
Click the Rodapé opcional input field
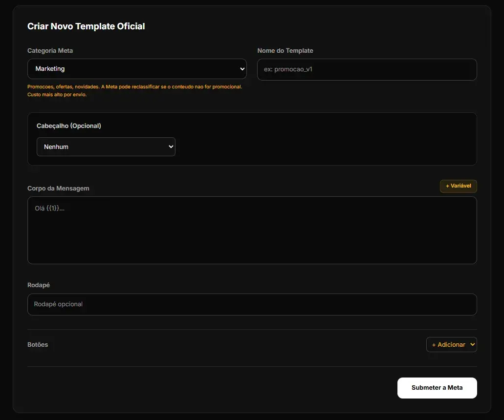point(252,304)
